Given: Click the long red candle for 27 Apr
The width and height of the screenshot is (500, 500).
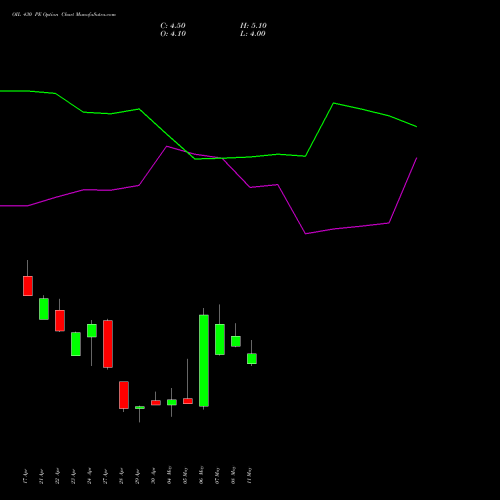Looking at the screenshot, I should (108, 344).
